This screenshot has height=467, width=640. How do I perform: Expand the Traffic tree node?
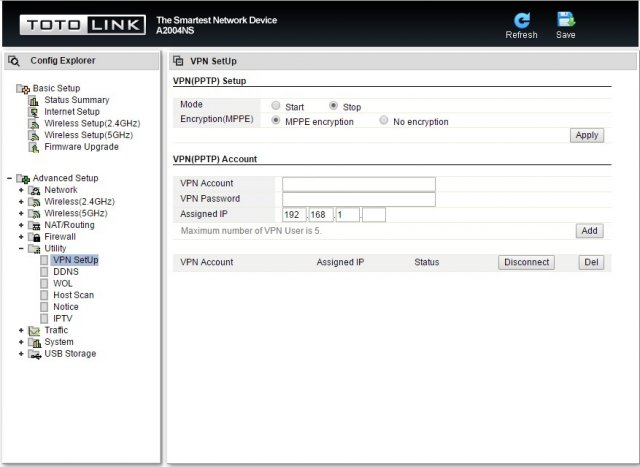21,330
